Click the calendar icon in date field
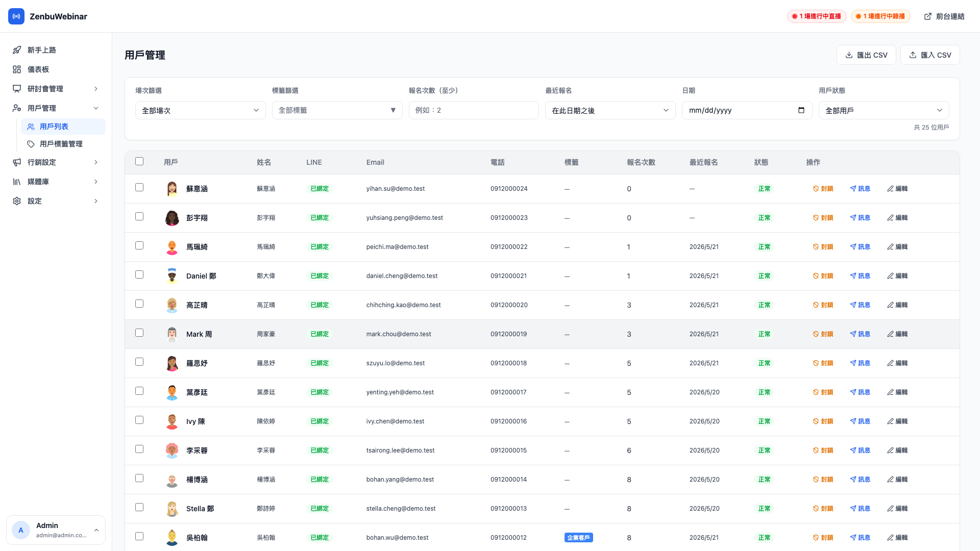980x551 pixels. 801,110
